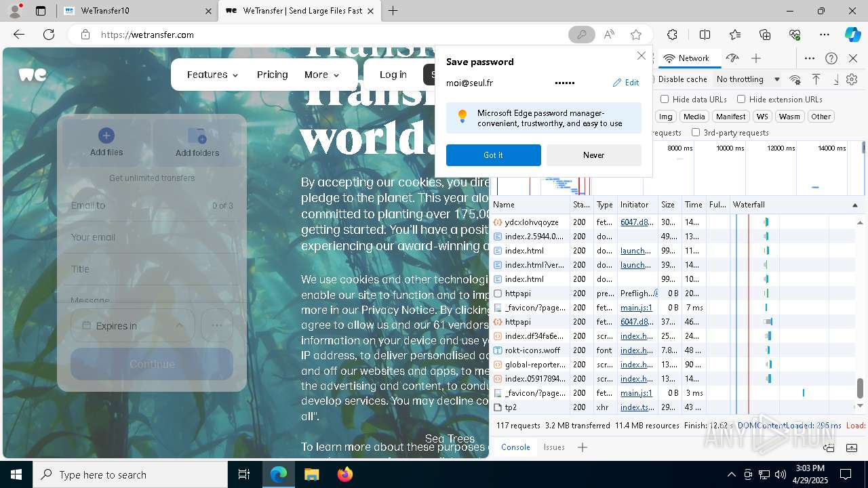View site information padlock icon

point(85,35)
